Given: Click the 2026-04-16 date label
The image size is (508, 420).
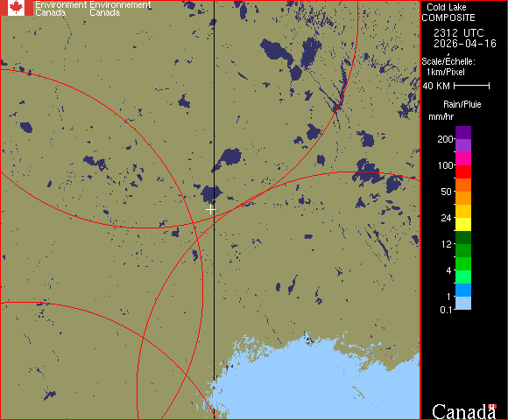Looking at the screenshot, I should (465, 44).
